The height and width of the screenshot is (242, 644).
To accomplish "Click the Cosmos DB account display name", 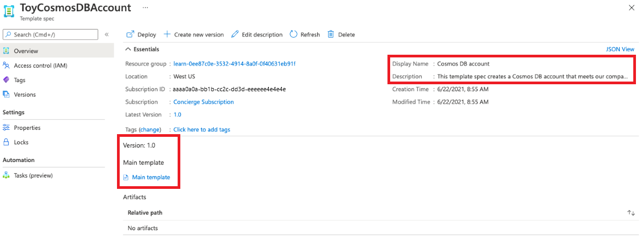I will (x=463, y=64).
